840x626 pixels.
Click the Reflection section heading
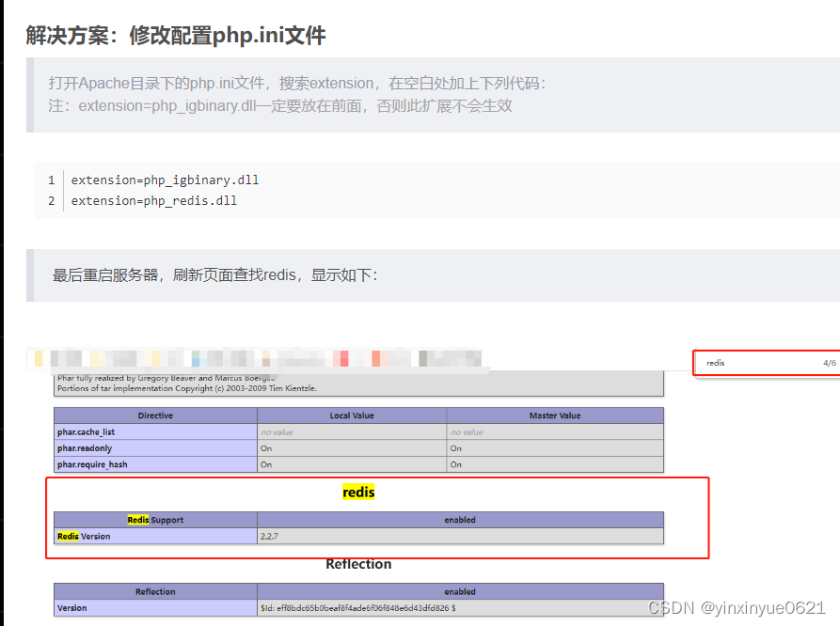coord(358,564)
